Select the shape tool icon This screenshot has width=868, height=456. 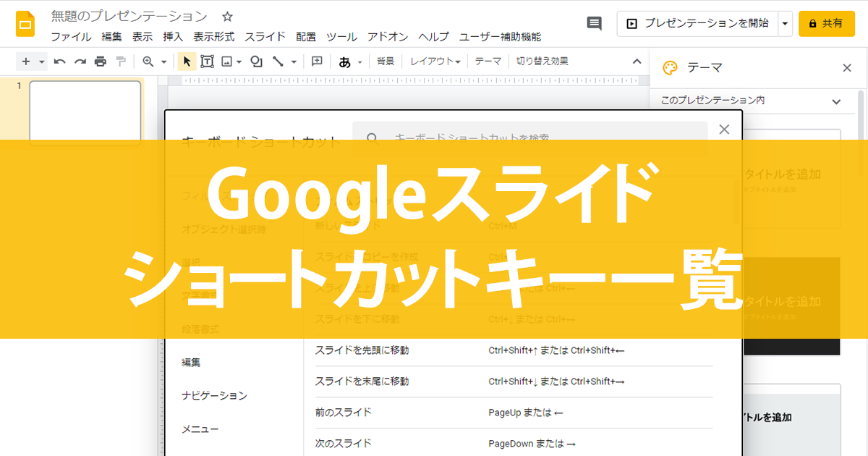256,62
